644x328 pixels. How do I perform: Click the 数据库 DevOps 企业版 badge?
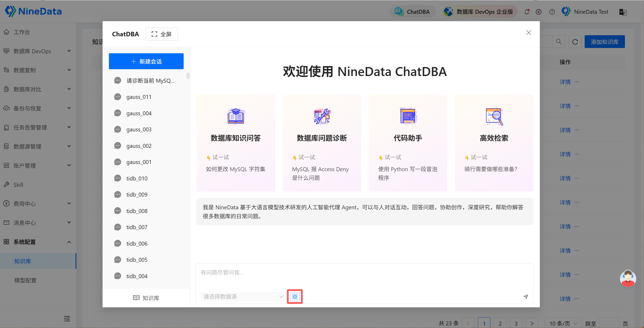(480, 12)
